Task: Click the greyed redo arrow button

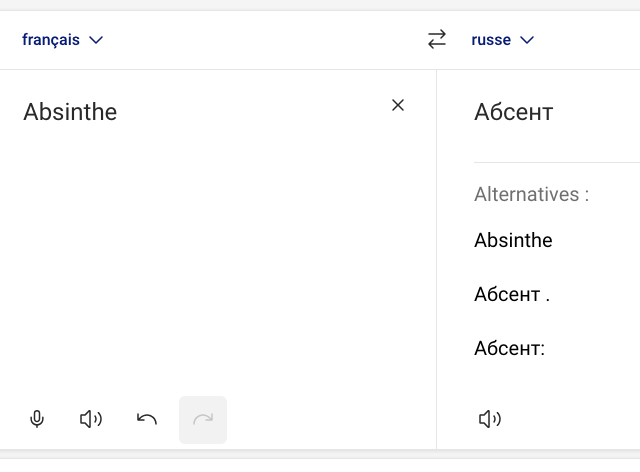Action: pyautogui.click(x=203, y=419)
